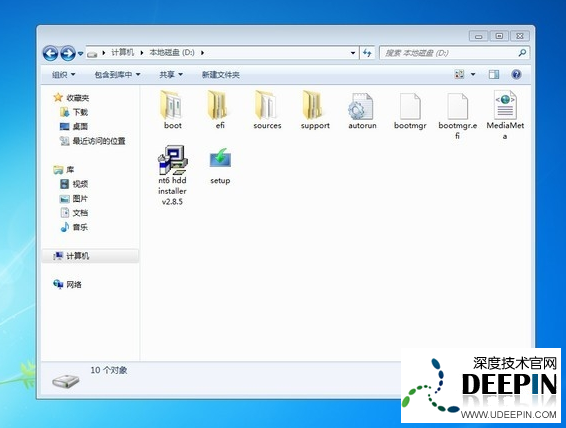This screenshot has width=566, height=428.
Task: Select the bootmgr.efi file
Action: pos(457,115)
